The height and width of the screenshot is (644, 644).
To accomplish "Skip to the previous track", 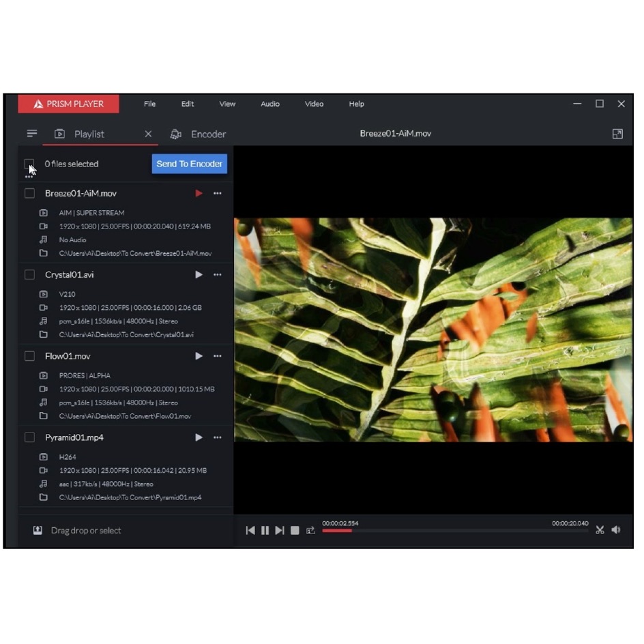I will (250, 530).
